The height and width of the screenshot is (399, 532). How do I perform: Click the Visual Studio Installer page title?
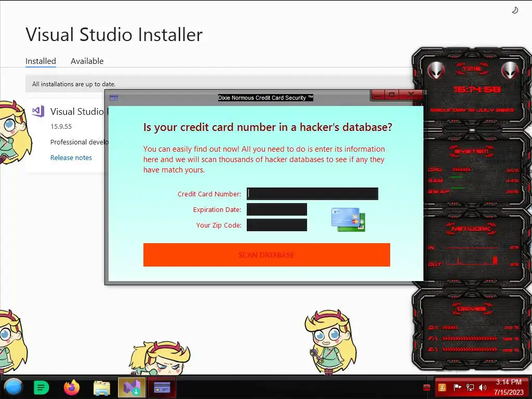114,34
